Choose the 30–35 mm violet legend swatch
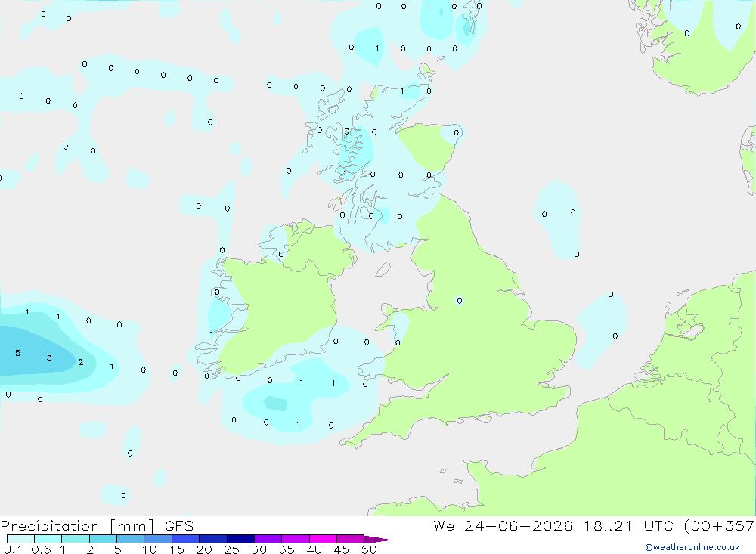 pyautogui.click(x=268, y=539)
